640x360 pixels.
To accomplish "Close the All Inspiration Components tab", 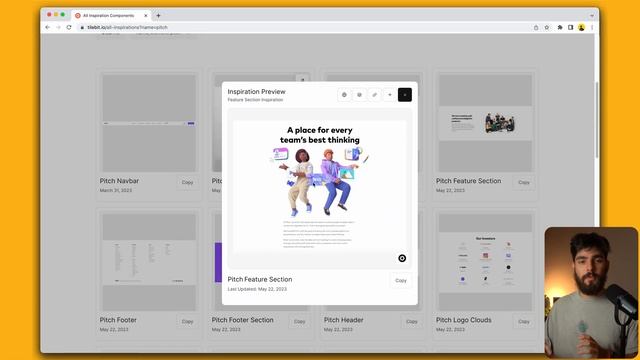I will (146, 16).
